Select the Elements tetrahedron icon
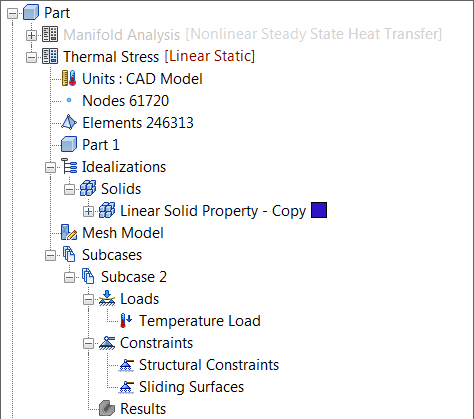 pos(69,123)
